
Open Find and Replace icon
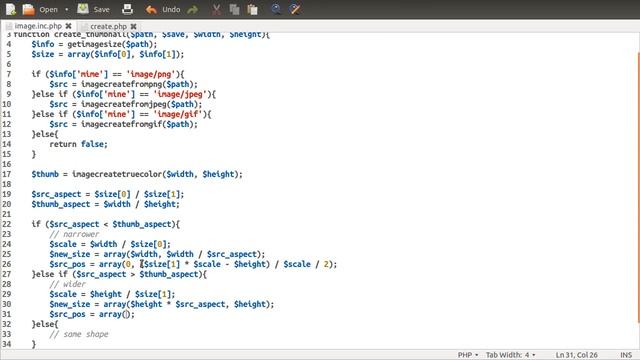pyautogui.click(x=295, y=9)
